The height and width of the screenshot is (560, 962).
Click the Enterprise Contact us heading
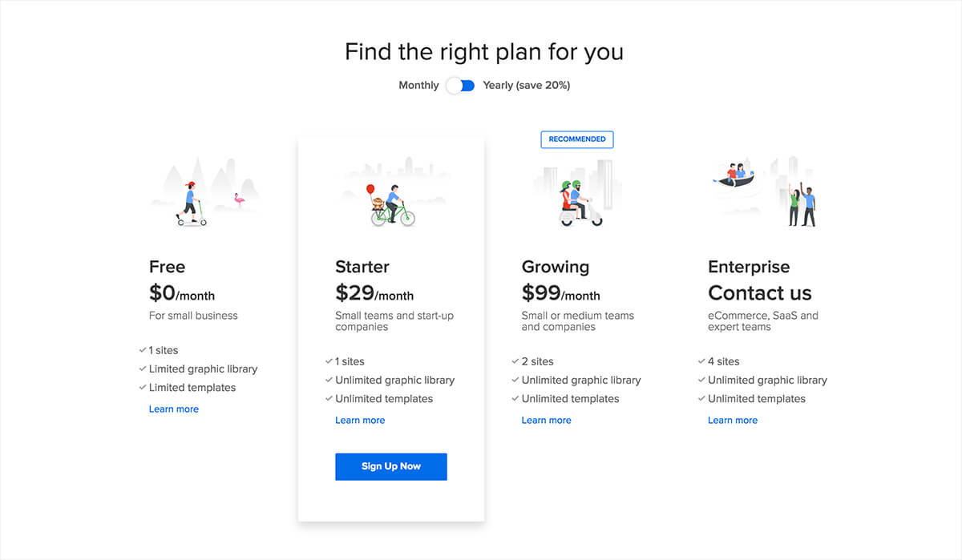(759, 293)
